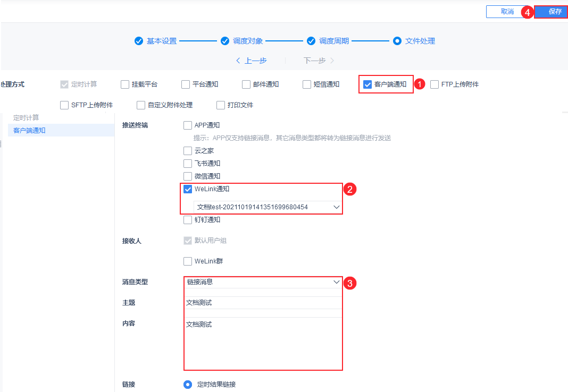568x392 pixels.
Task: Click the 推送终端 label
Action: [x=135, y=125]
